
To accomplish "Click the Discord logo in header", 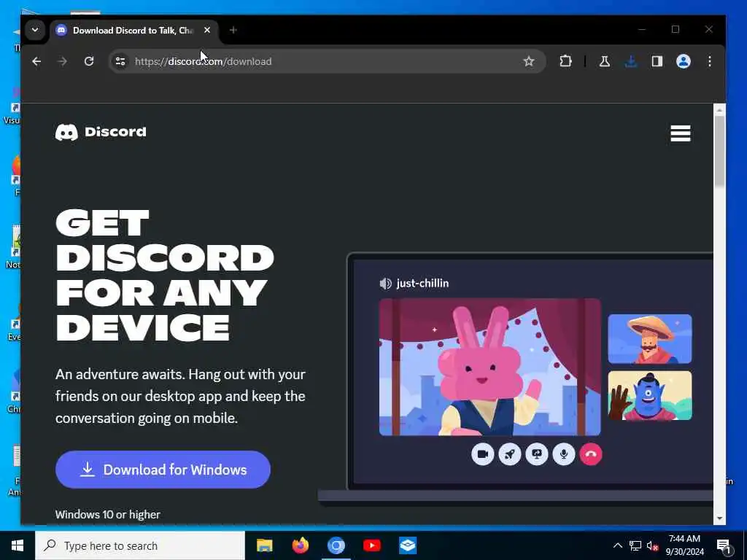I will tap(101, 132).
